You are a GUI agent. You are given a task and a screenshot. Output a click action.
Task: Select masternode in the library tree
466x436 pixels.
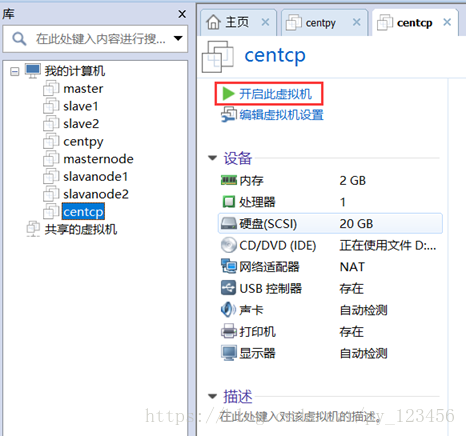point(98,159)
